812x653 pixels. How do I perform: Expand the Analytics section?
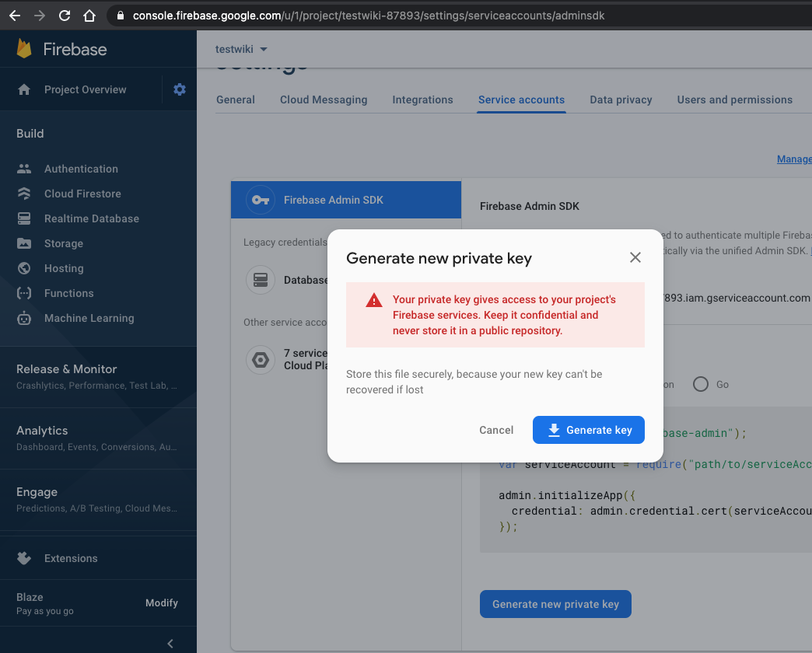click(98, 438)
